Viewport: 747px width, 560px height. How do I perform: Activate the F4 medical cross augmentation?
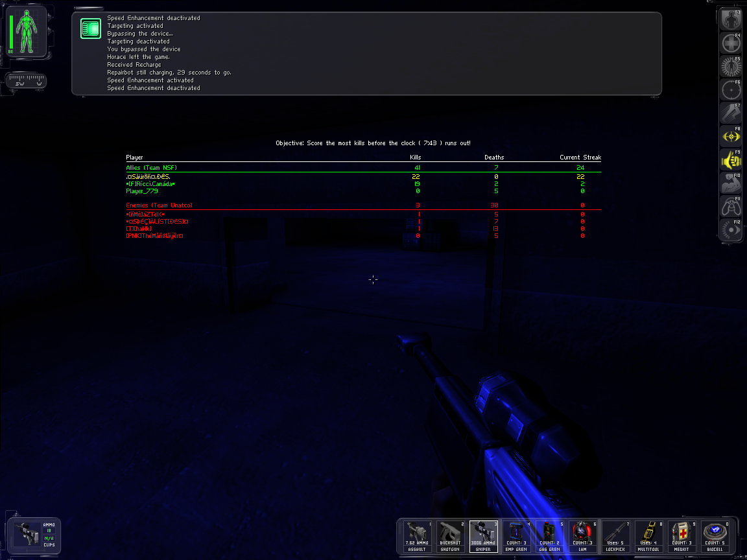coord(731,43)
